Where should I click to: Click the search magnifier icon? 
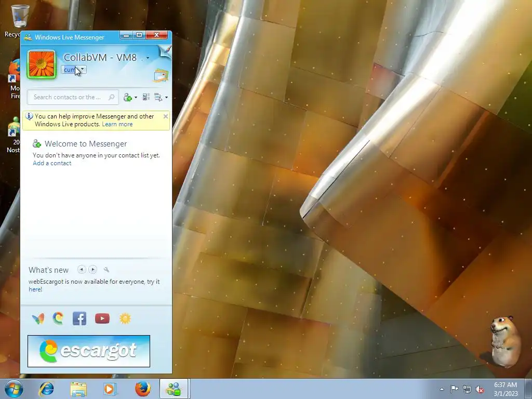[x=111, y=97]
